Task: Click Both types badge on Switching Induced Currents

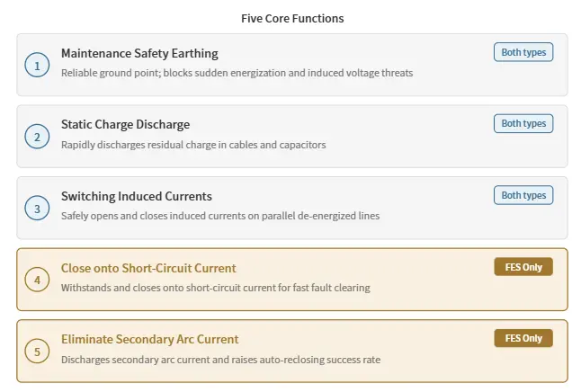Action: click(x=523, y=195)
